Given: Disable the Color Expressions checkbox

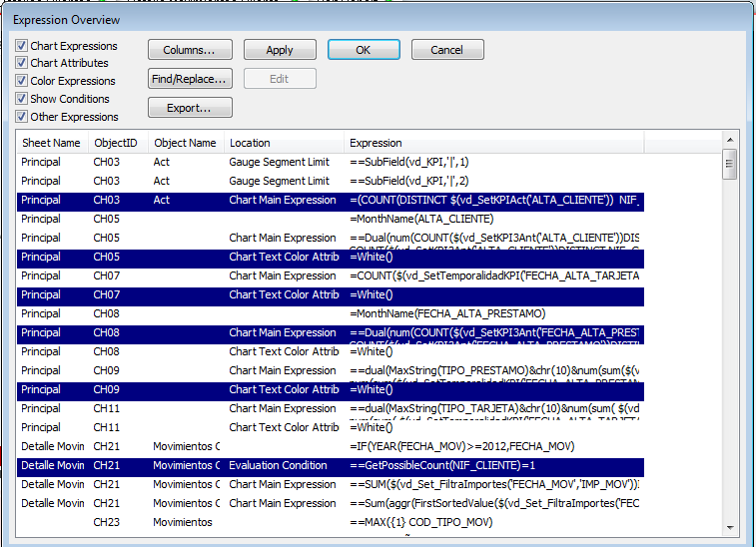Looking at the screenshot, I should click(22, 81).
